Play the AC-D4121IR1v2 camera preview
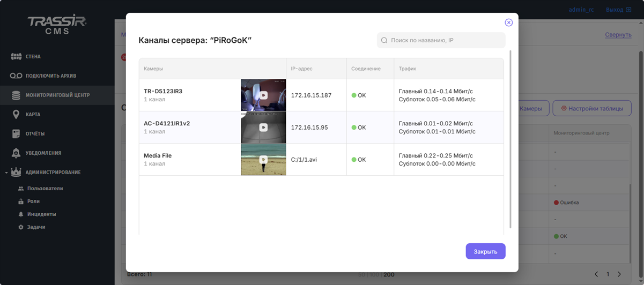Screen dimensions: 644x285 263,127
